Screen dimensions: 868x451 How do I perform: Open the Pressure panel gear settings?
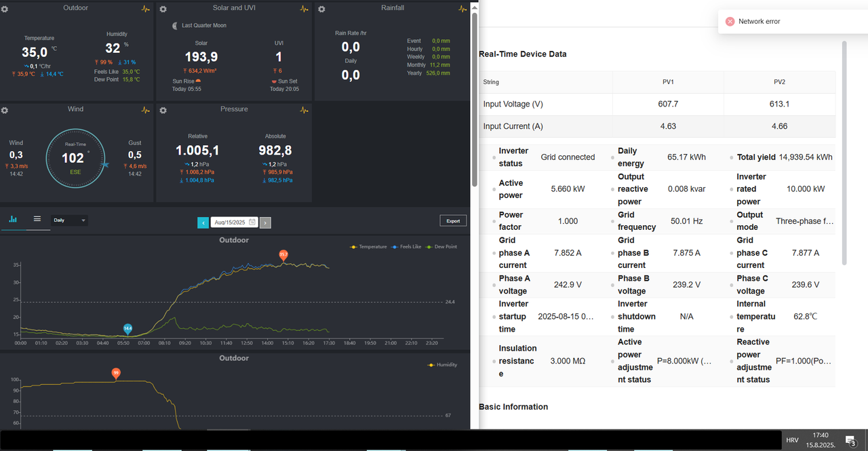click(163, 110)
